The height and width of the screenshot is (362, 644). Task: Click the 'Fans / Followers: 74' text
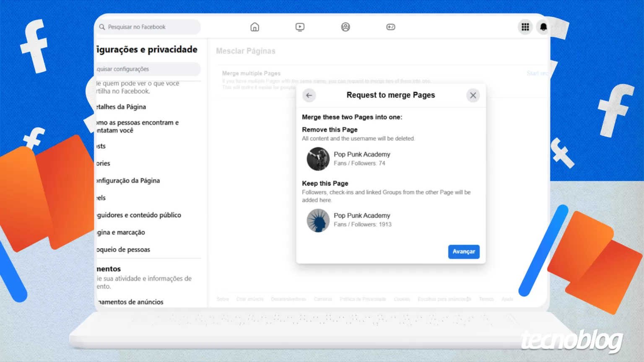coord(359,163)
